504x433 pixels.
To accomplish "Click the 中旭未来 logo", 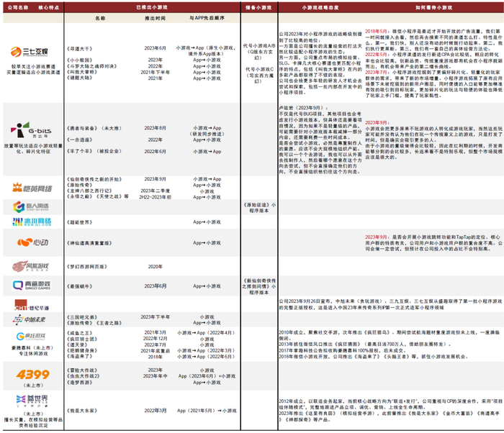I will [29, 319].
